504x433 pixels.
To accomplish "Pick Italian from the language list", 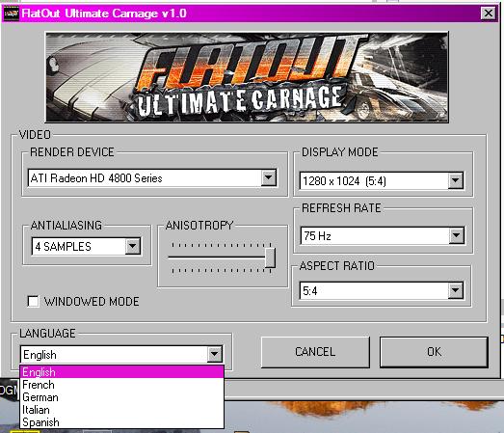I will 121,410.
